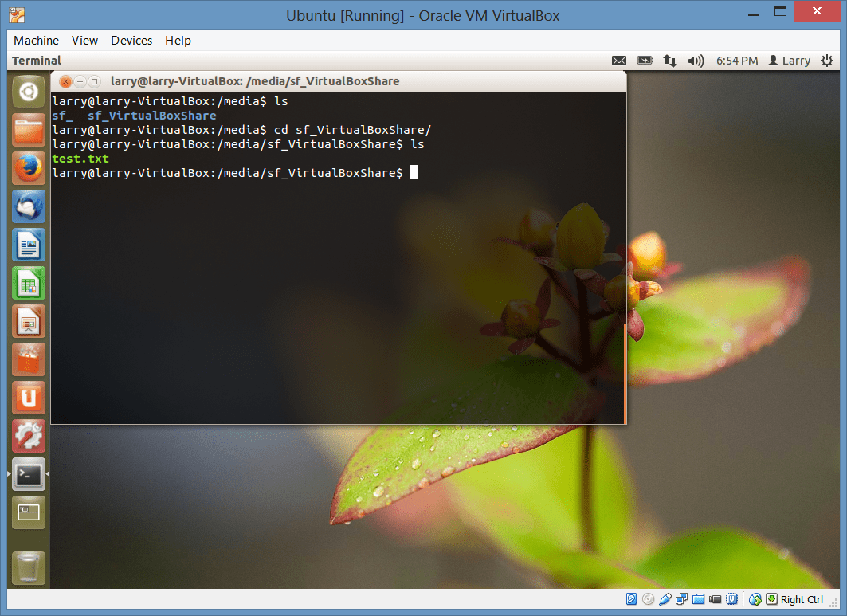Screen dimensions: 847x616
Task: Open the sound volume indicator
Action: tap(696, 61)
